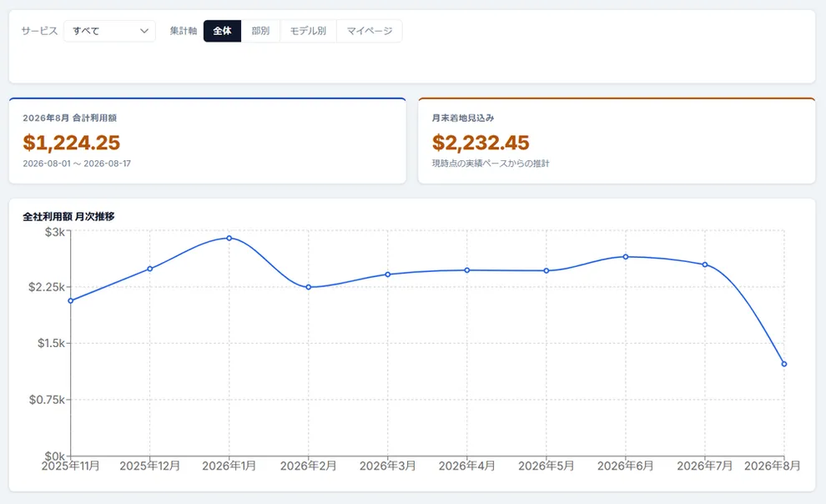Click the 2026年2月 data point on chart

(309, 287)
